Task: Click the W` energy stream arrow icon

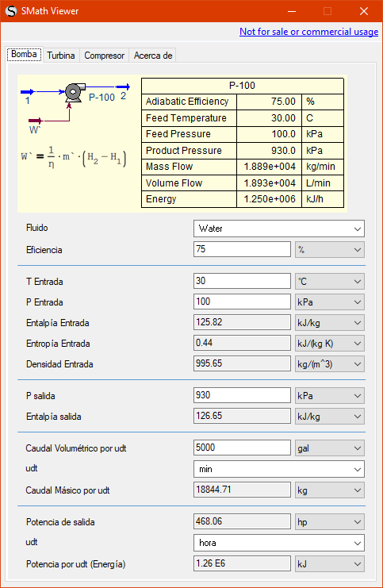Action: point(36,121)
